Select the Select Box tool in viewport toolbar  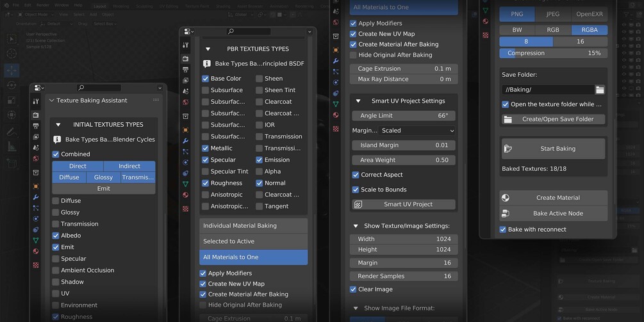(12, 39)
